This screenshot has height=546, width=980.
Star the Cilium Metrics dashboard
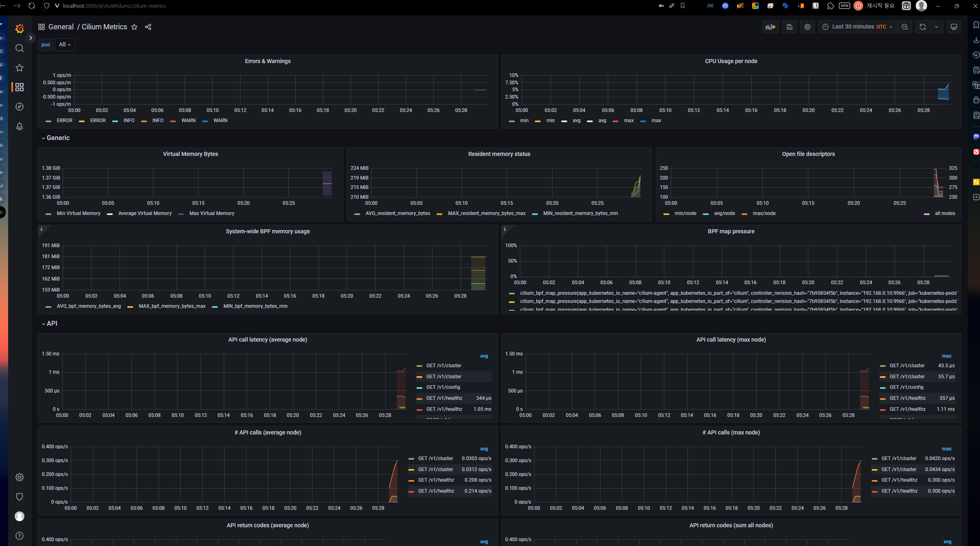pos(134,27)
